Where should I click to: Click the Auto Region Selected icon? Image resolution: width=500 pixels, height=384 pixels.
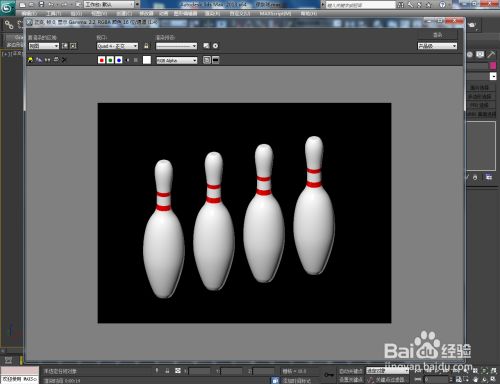coord(73,46)
